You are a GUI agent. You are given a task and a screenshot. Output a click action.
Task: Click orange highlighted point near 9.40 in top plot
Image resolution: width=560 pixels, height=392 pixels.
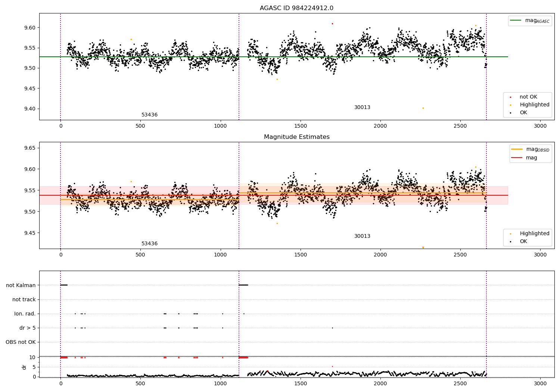point(423,108)
